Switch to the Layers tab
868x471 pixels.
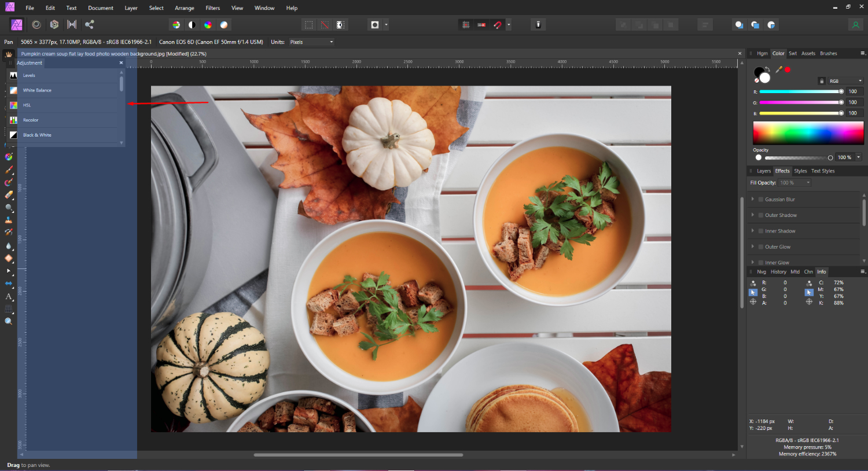click(764, 171)
